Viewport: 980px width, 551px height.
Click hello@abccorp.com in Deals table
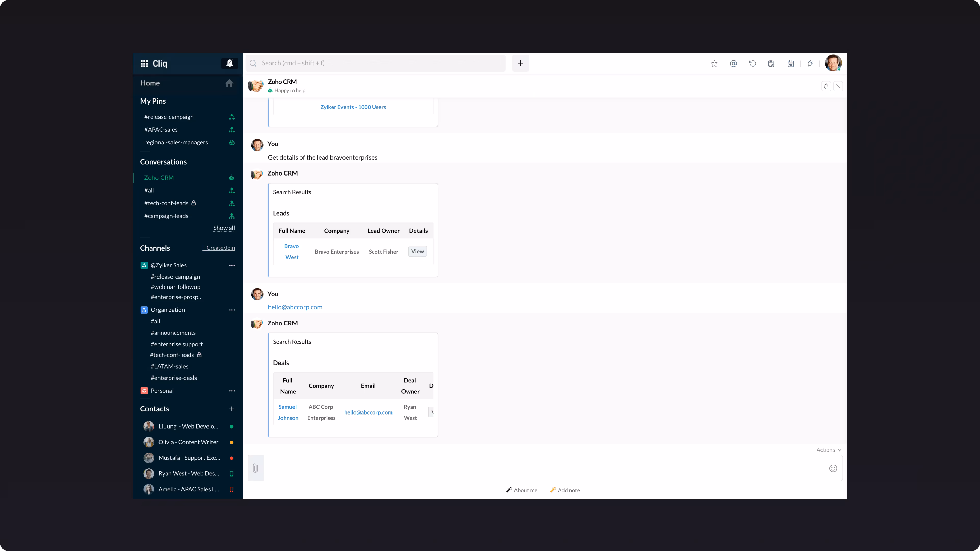(x=368, y=412)
